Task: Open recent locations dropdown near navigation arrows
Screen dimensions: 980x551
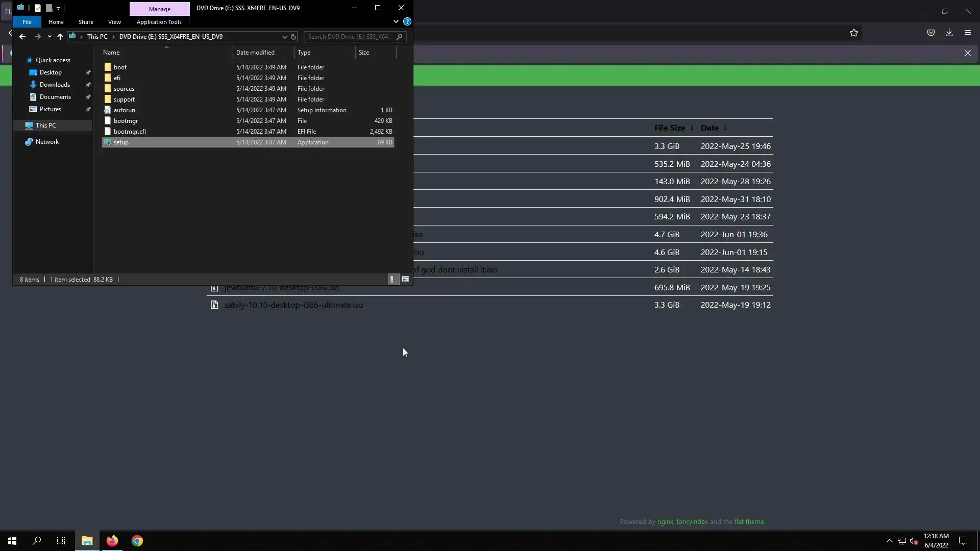Action: 50,37
